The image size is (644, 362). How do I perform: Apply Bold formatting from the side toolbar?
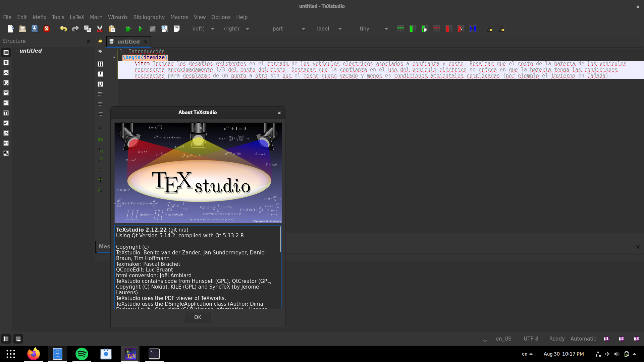pos(100,64)
